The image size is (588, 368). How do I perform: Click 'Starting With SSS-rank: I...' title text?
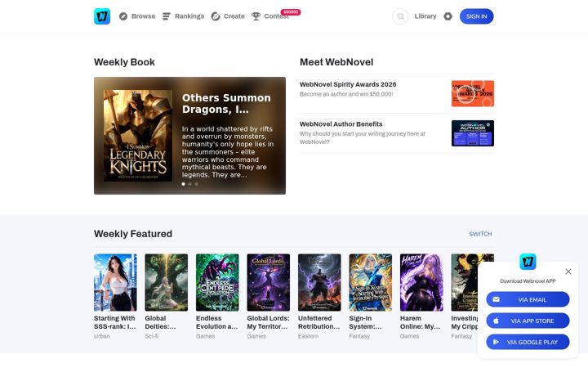click(115, 322)
